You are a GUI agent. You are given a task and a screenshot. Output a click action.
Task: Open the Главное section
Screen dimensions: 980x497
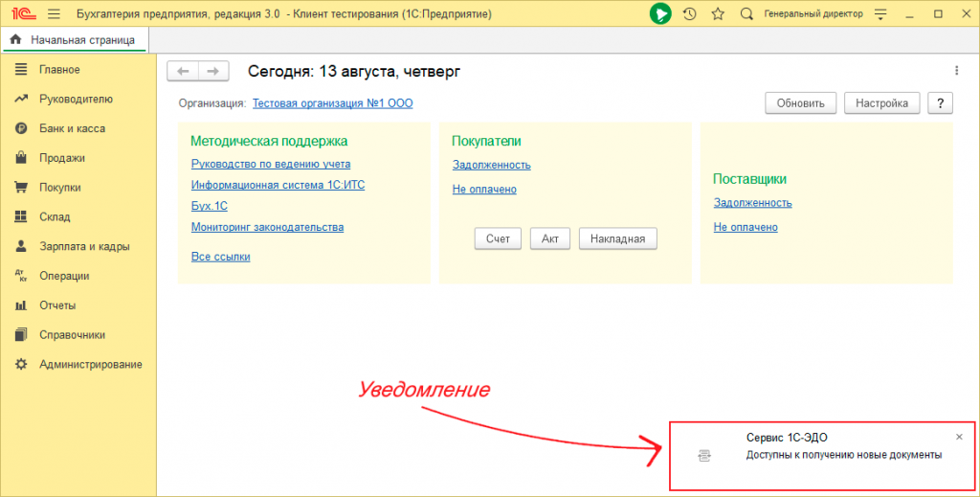[59, 69]
